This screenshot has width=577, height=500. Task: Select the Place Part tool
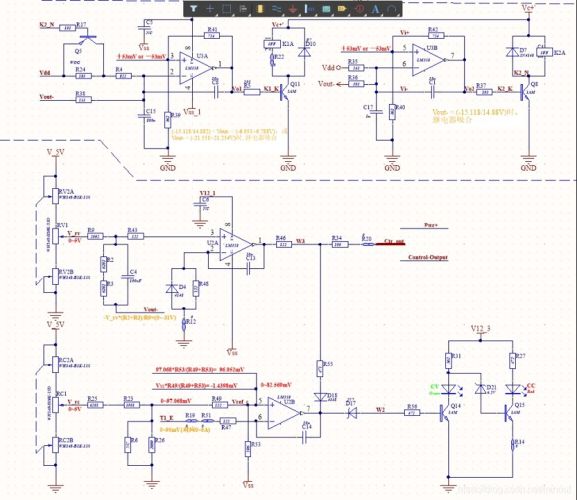click(260, 8)
